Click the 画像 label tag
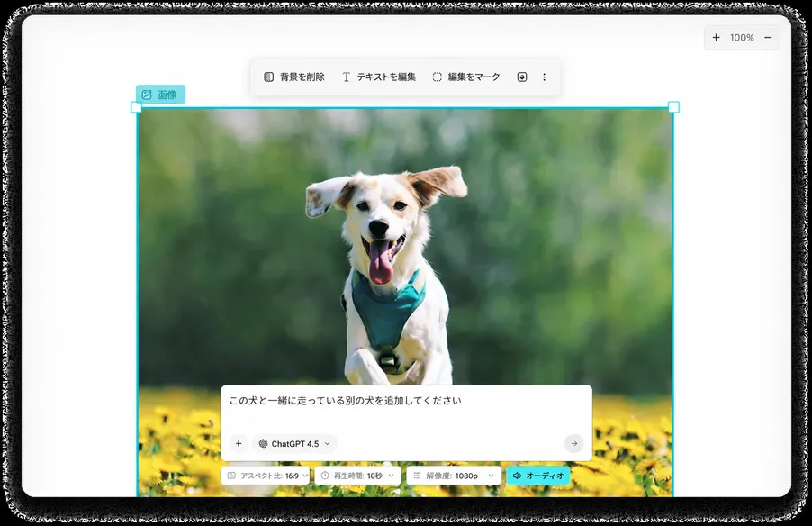Viewport: 812px width, 526px height. pos(160,95)
